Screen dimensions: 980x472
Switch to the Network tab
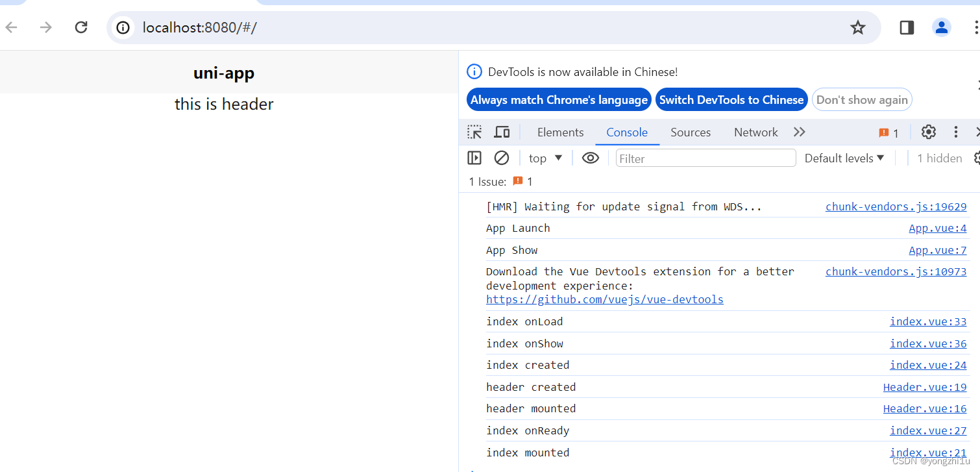click(755, 132)
